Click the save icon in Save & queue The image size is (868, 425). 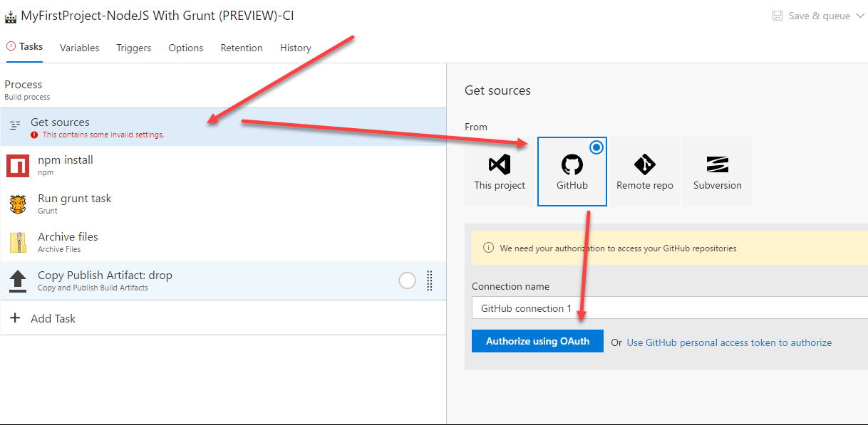point(777,16)
